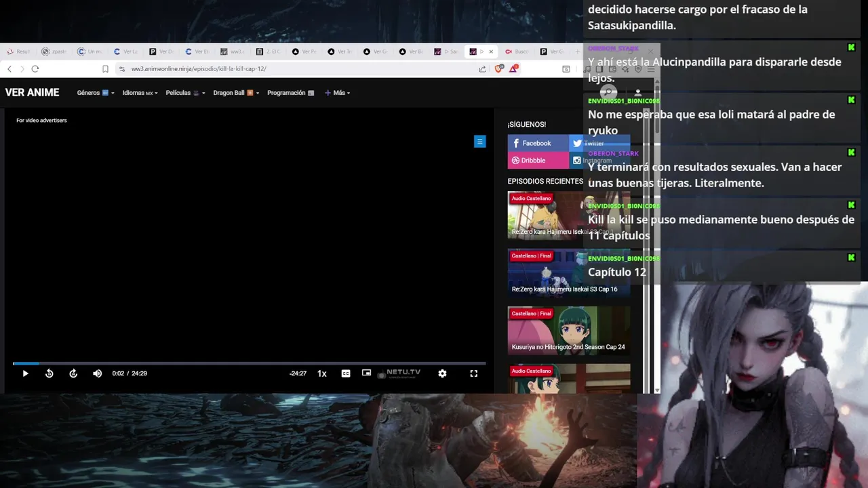
Task: Click the VER ANIME site logo
Action: (x=33, y=93)
